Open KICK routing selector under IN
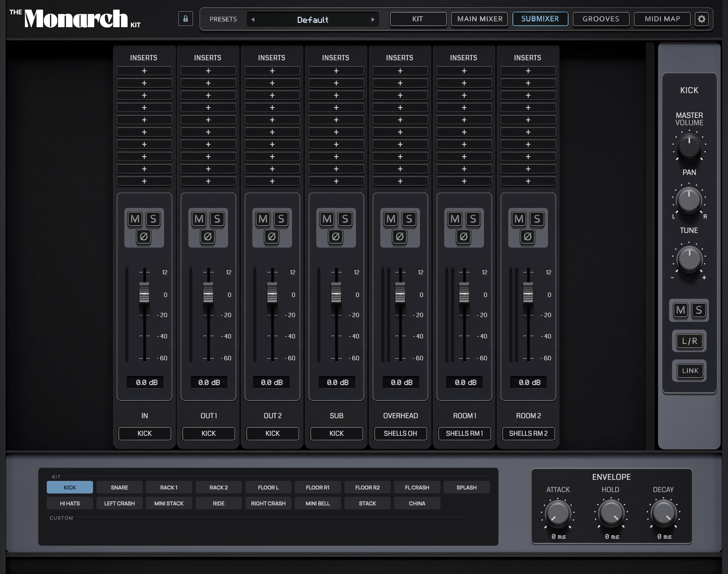This screenshot has width=728, height=574. click(145, 433)
